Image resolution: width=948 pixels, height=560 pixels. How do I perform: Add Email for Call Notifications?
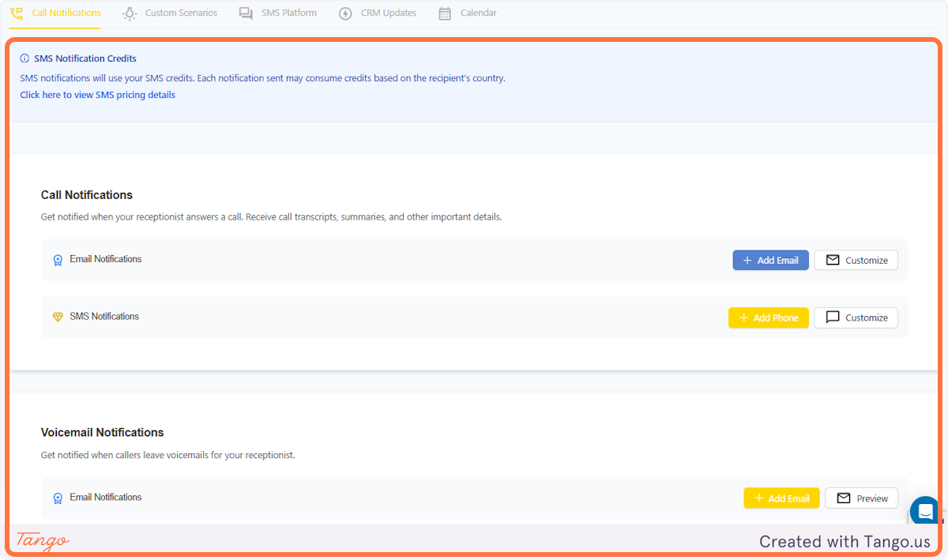(x=771, y=260)
